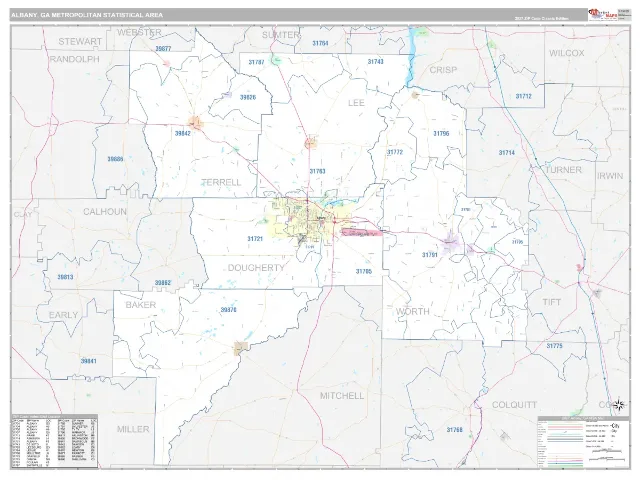Click the IRWIN county label
The width and height of the screenshot is (640, 480).
click(x=610, y=176)
